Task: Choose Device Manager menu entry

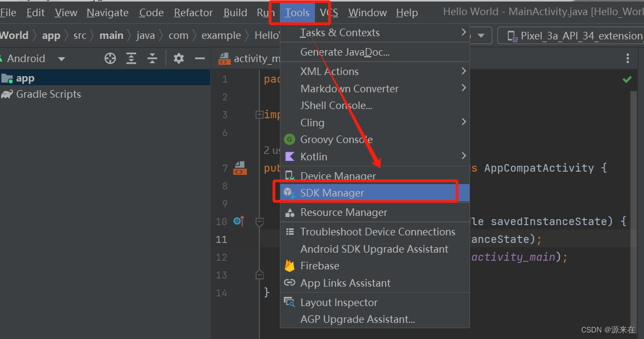Action: pyautogui.click(x=374, y=175)
